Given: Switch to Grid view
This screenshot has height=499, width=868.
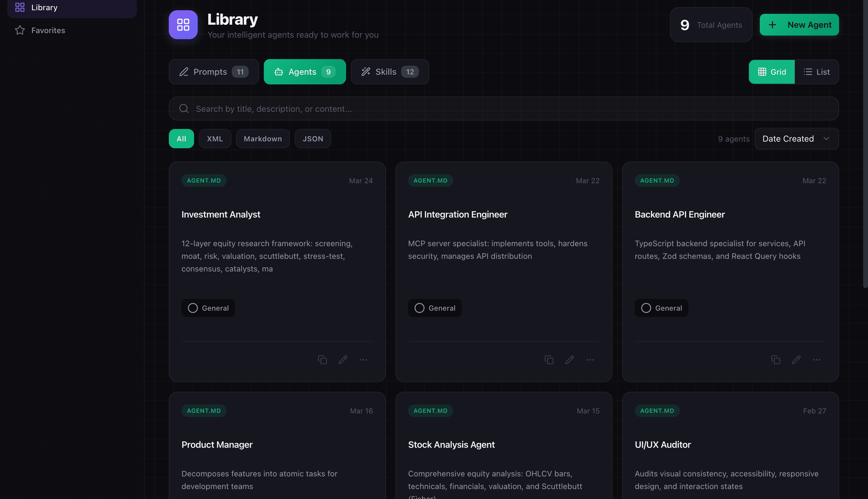Looking at the screenshot, I should click(x=772, y=72).
